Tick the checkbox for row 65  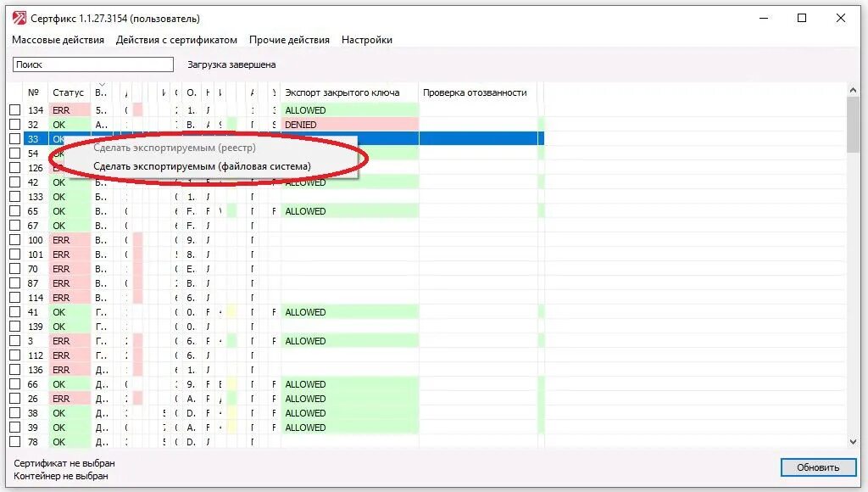15,211
